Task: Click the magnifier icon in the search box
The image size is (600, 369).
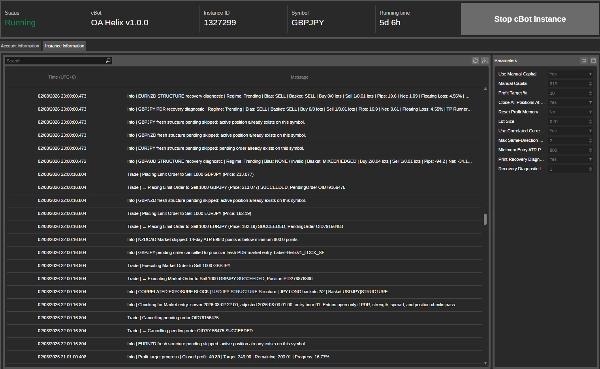Action: point(108,60)
